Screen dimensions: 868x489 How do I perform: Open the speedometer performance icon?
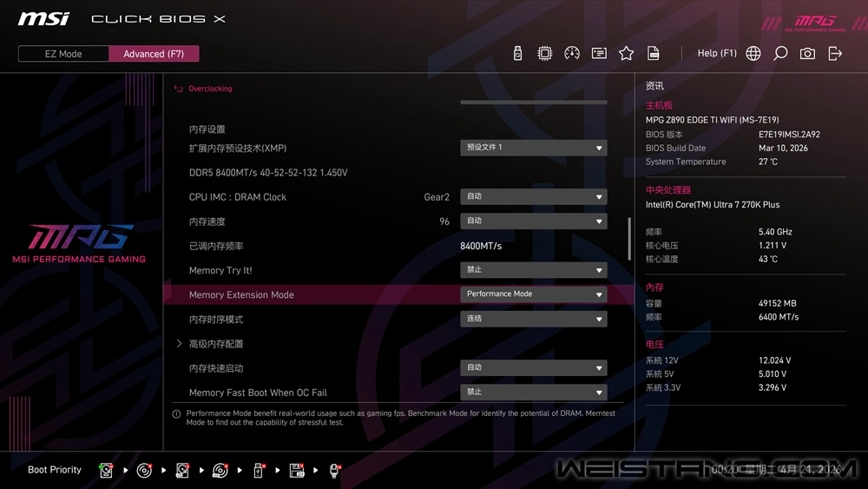pyautogui.click(x=572, y=53)
